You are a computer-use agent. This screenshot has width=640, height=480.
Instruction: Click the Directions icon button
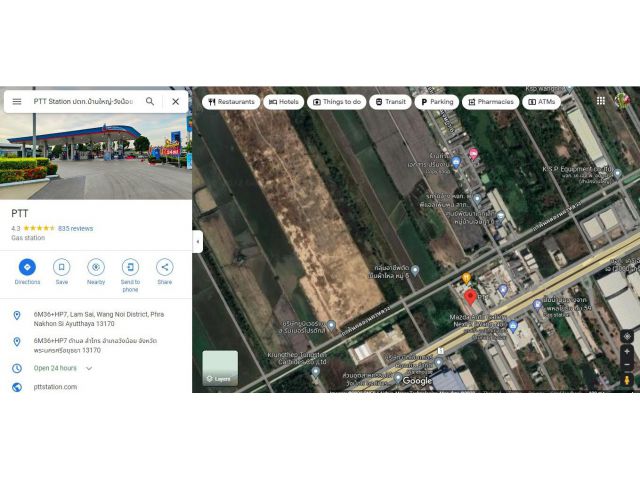pos(27,267)
